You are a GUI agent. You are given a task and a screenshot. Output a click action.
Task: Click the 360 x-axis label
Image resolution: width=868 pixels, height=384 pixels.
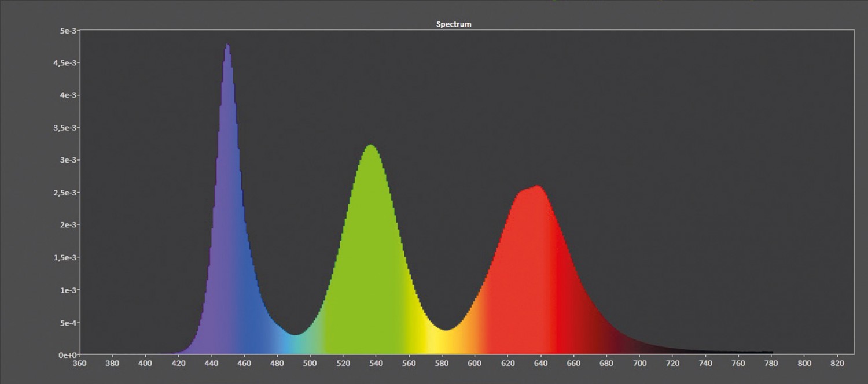[x=80, y=364]
